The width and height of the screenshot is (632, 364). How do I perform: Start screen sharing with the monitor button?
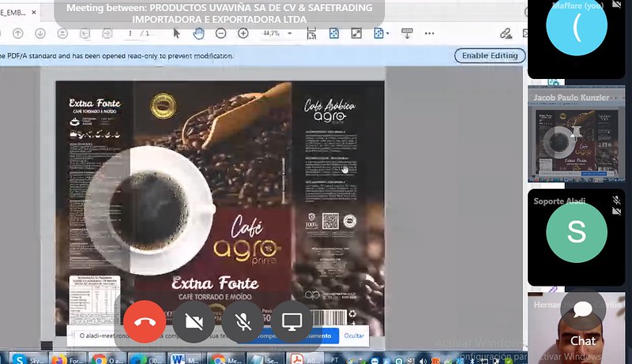(x=293, y=321)
